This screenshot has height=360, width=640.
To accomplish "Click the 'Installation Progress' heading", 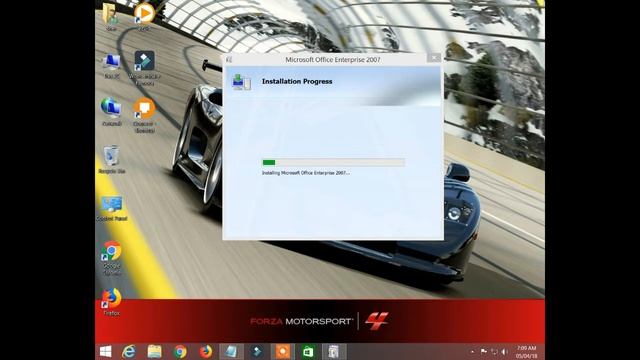I will click(x=297, y=81).
